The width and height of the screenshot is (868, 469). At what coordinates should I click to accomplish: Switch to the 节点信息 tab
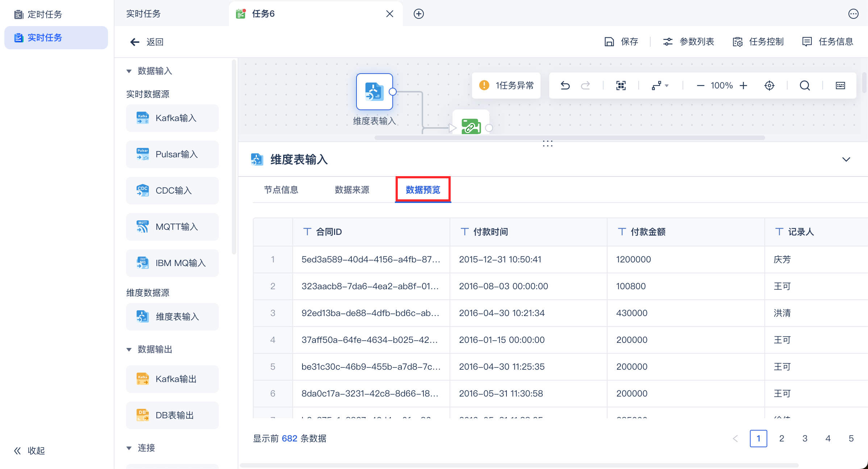coord(281,190)
